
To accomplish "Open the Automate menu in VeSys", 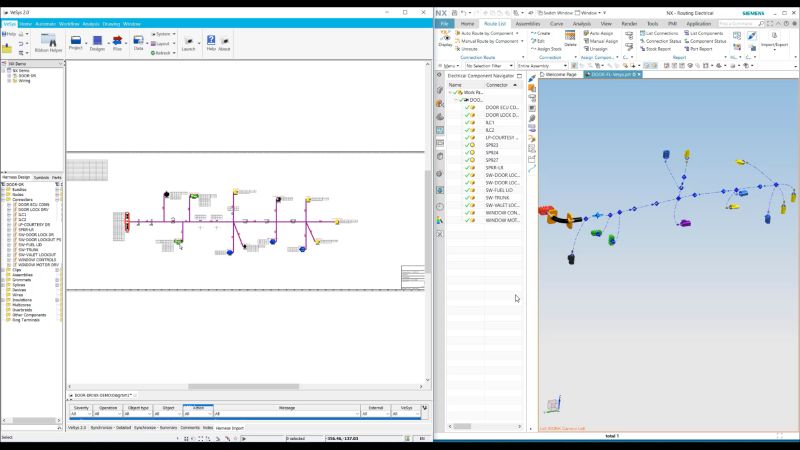I will point(45,24).
